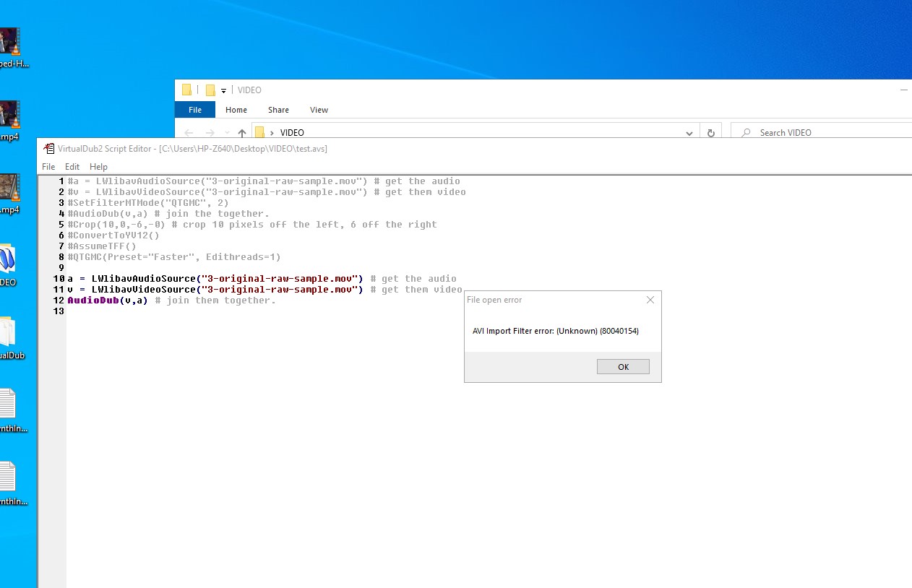Click AudioDub(v,a) on line 12
The width and height of the screenshot is (912, 588).
coord(108,301)
